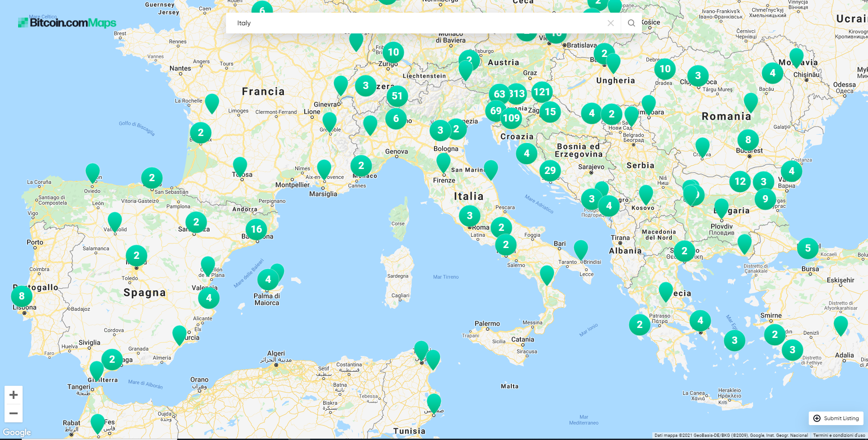Open the 8 cluster at Bucarest
868x440 pixels.
point(748,140)
